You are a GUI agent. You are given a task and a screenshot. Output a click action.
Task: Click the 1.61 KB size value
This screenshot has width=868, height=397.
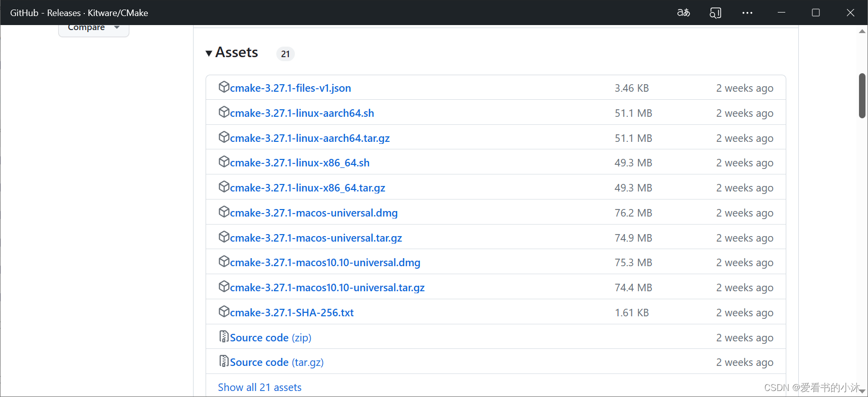click(x=632, y=312)
